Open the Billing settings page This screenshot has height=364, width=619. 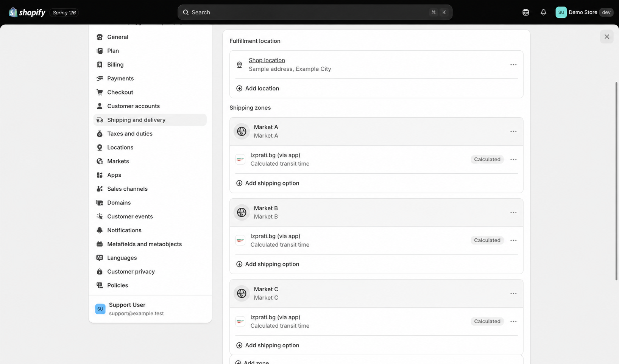tap(150, 65)
